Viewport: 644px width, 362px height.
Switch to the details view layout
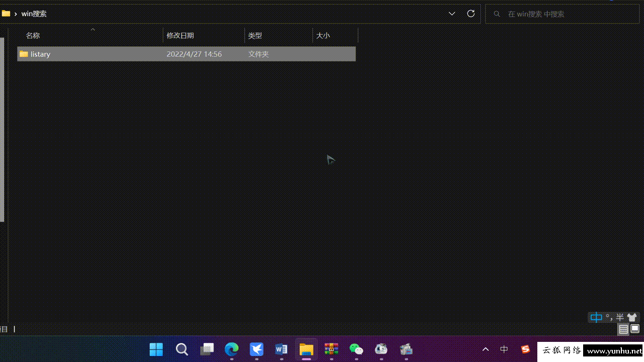coord(623,329)
